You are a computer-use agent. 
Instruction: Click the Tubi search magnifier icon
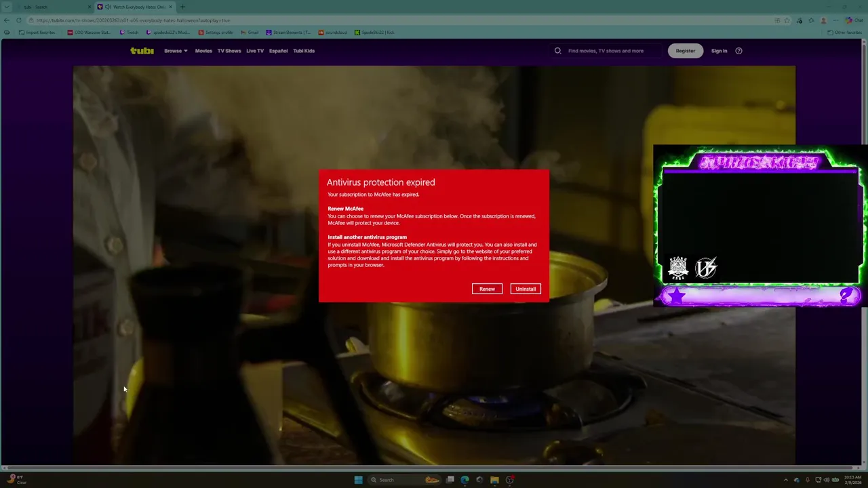[558, 51]
